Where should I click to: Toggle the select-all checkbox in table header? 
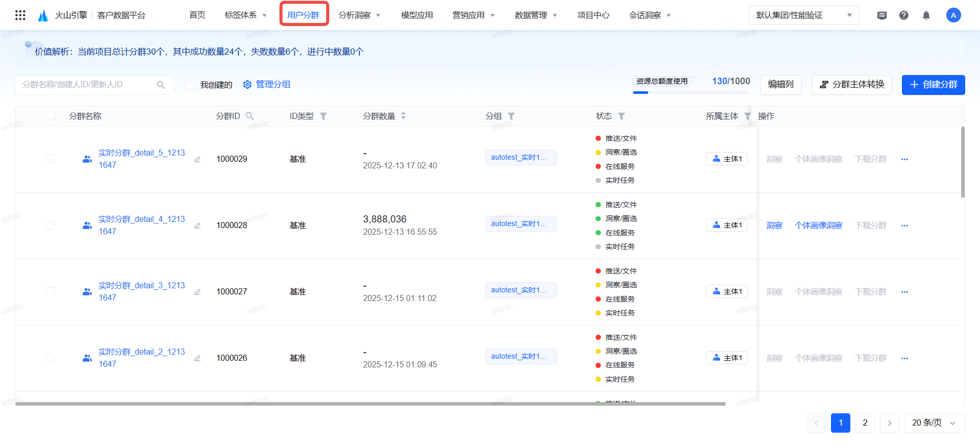point(50,116)
